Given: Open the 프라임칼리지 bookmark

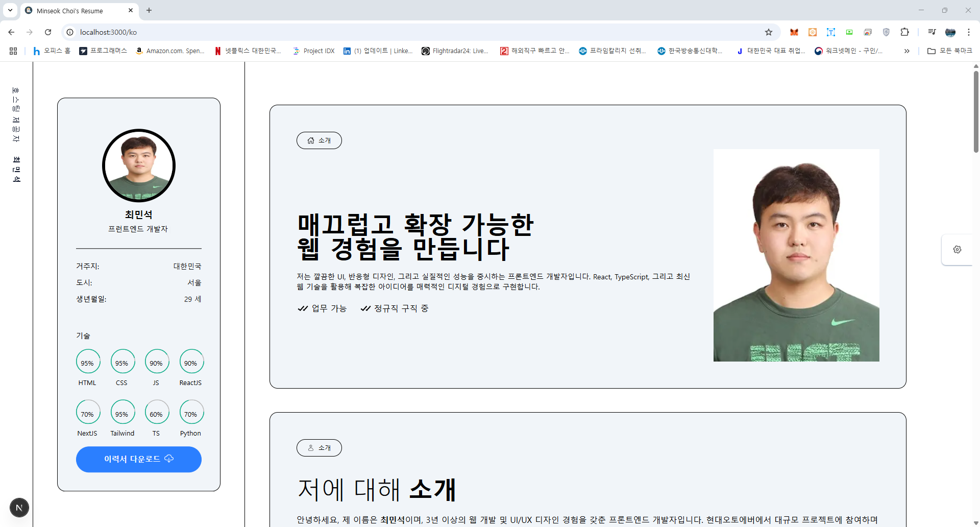Looking at the screenshot, I should point(612,51).
